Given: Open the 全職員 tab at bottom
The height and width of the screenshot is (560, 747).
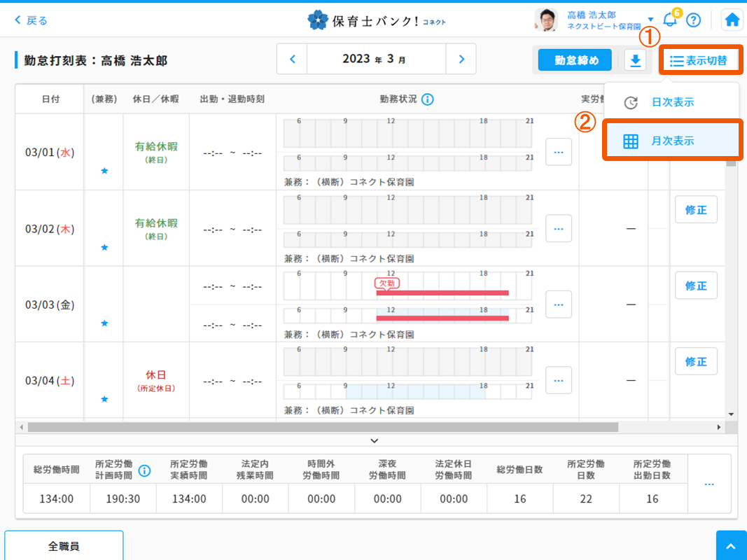Looking at the screenshot, I should (64, 545).
